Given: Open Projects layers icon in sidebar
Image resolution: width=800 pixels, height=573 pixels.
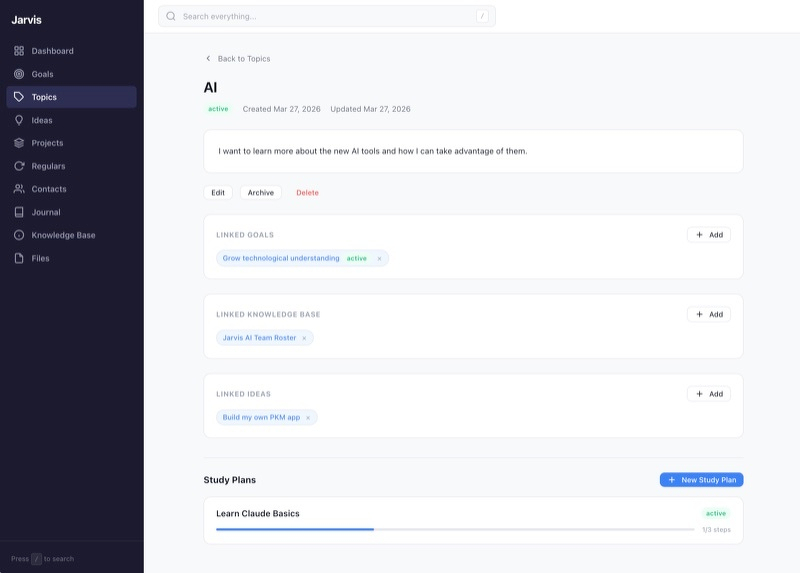Looking at the screenshot, I should (19, 143).
